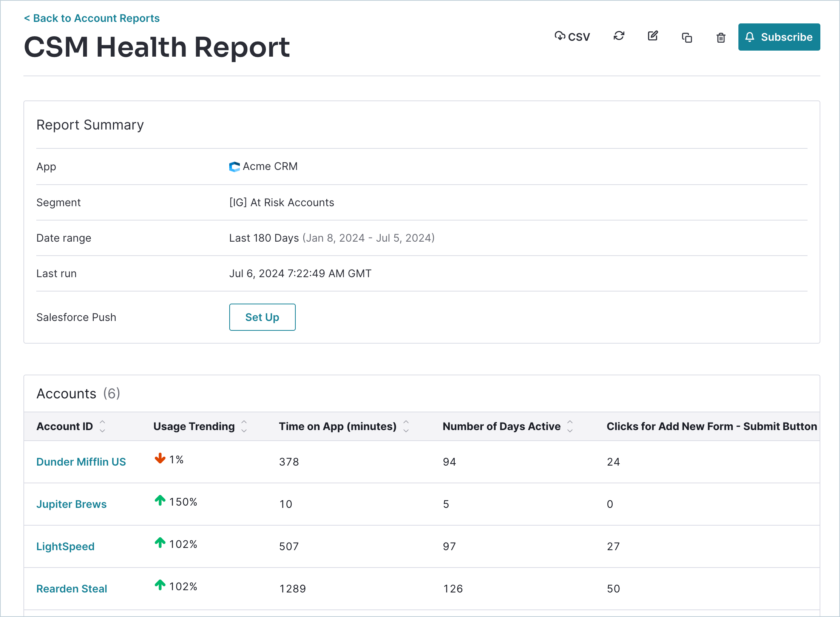The width and height of the screenshot is (840, 617).
Task: Click the green up arrow for Rearden Steal
Action: tap(160, 585)
